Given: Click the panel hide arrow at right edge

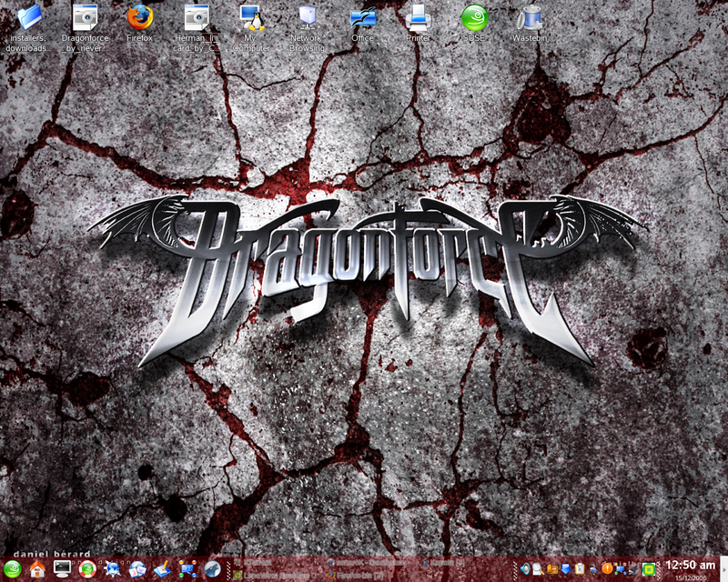Looking at the screenshot, I should point(723,569).
